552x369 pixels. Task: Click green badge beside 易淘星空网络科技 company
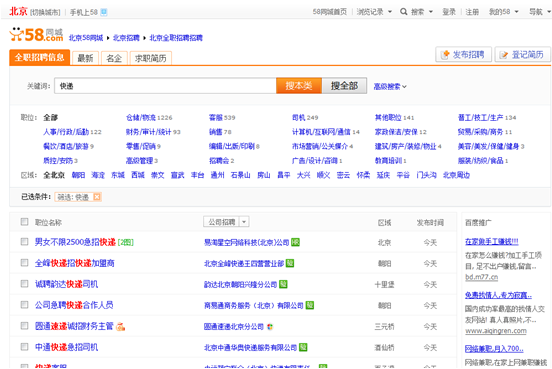pyautogui.click(x=295, y=242)
